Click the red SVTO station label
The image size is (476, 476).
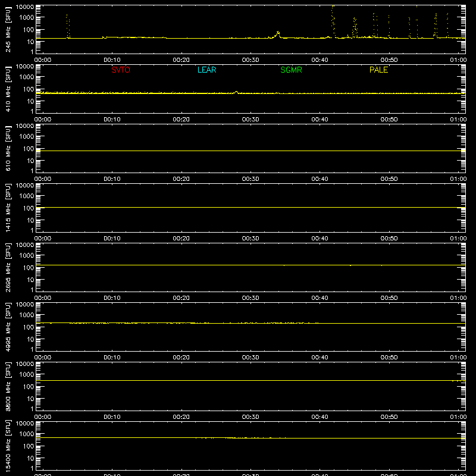(121, 70)
